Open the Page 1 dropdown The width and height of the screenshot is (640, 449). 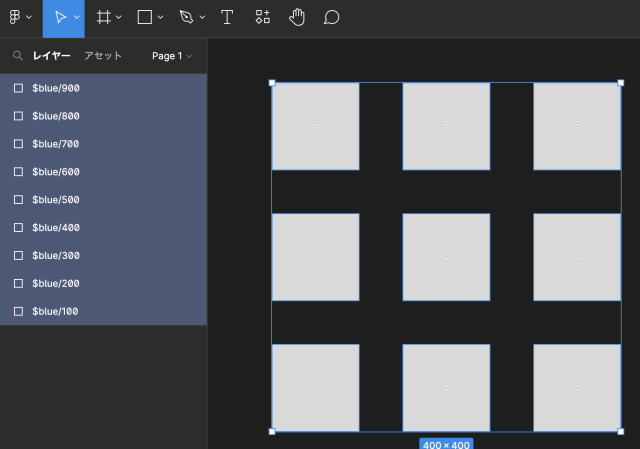click(x=172, y=56)
